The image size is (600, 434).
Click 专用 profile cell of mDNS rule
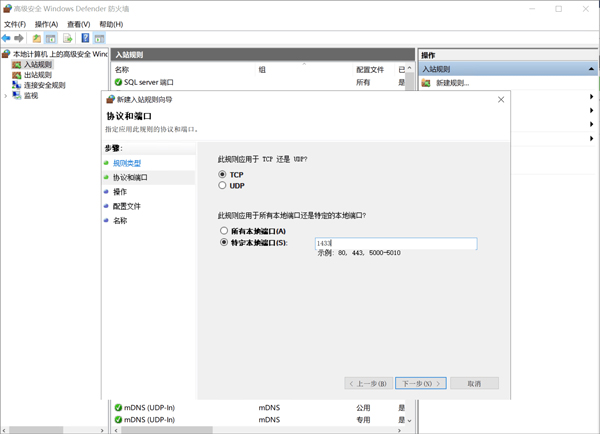[363, 420]
